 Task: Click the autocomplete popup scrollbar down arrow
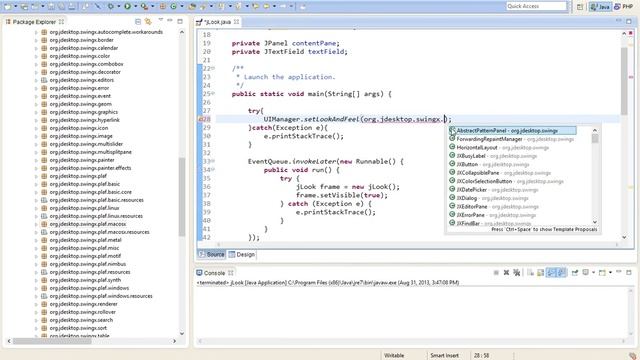(x=595, y=222)
